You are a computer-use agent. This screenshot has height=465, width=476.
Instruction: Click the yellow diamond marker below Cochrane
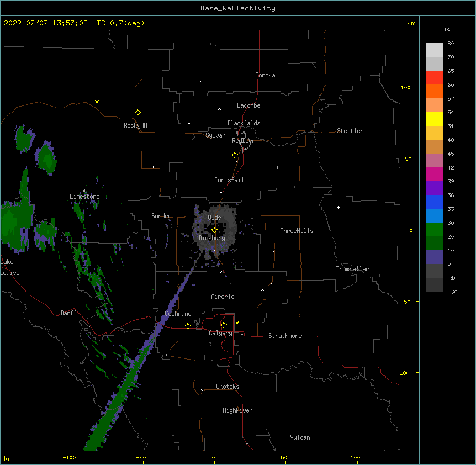point(188,326)
